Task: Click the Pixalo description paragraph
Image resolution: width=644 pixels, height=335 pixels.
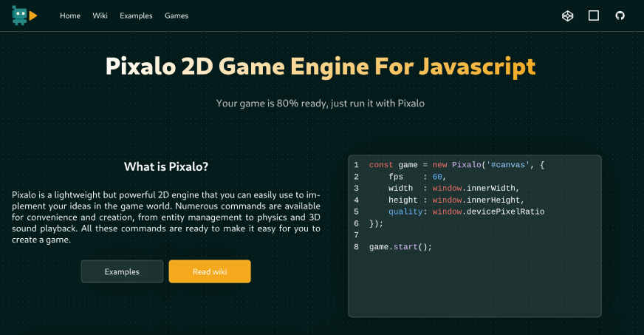Action: tap(166, 217)
